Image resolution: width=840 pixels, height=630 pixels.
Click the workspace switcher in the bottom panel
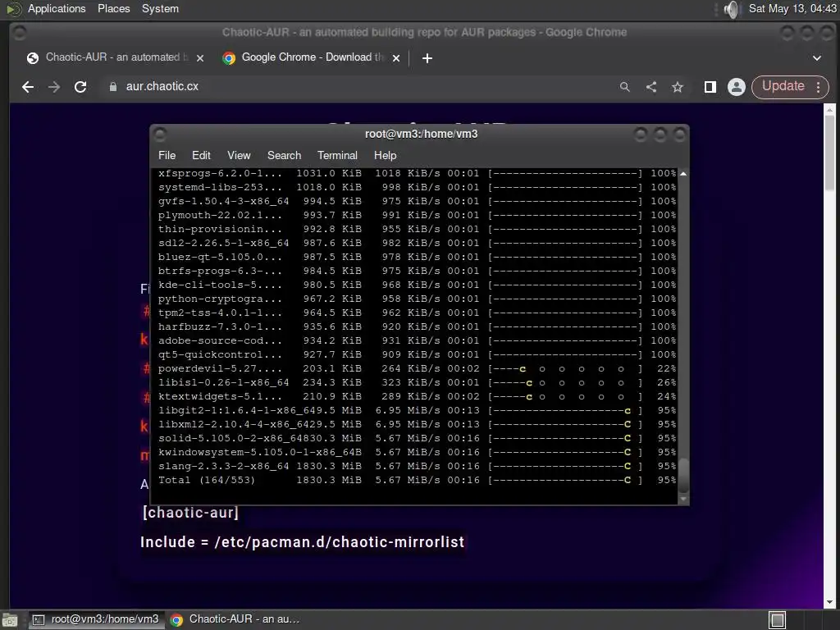[x=778, y=620]
